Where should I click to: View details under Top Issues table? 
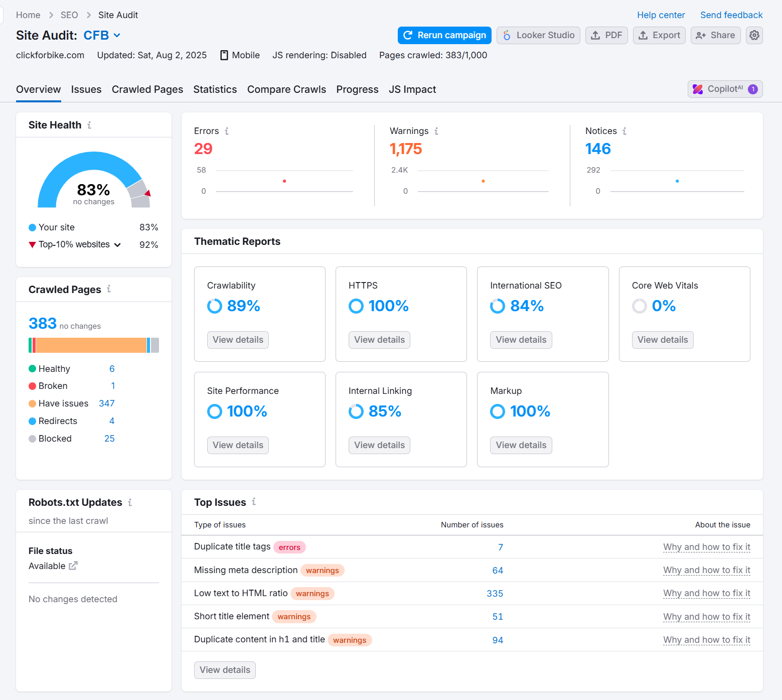pos(225,670)
